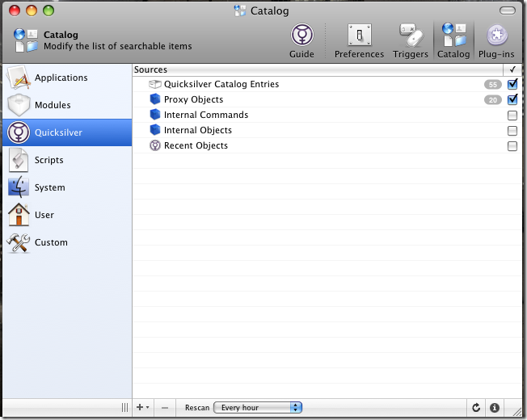The image size is (527, 420).
Task: Open the add source plus menu
Action: click(x=143, y=408)
